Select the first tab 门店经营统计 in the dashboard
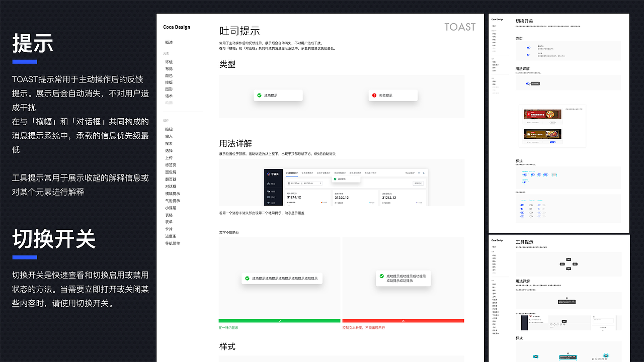Viewport: 644px width, 362px height. 292,173
